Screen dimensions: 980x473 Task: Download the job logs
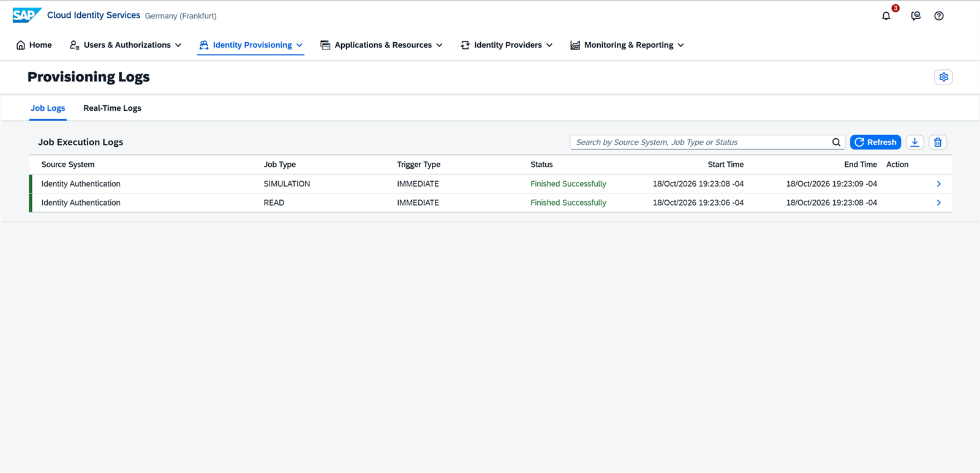[x=914, y=142]
